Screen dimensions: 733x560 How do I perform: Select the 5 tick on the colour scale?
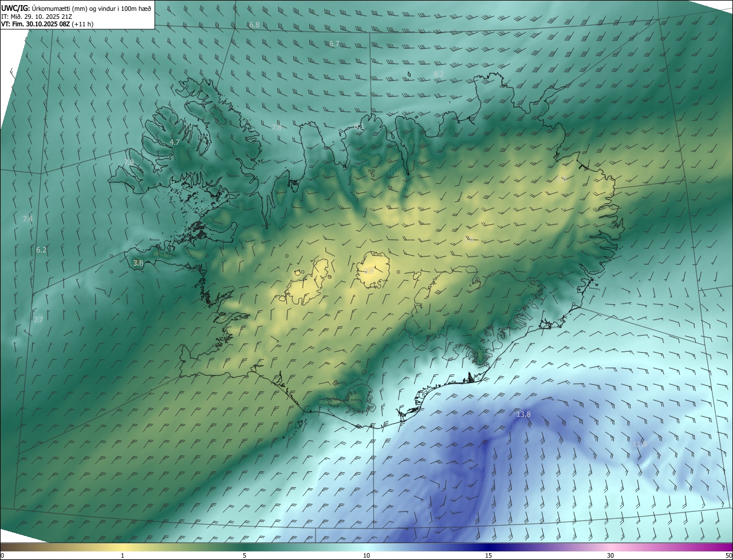245,556
